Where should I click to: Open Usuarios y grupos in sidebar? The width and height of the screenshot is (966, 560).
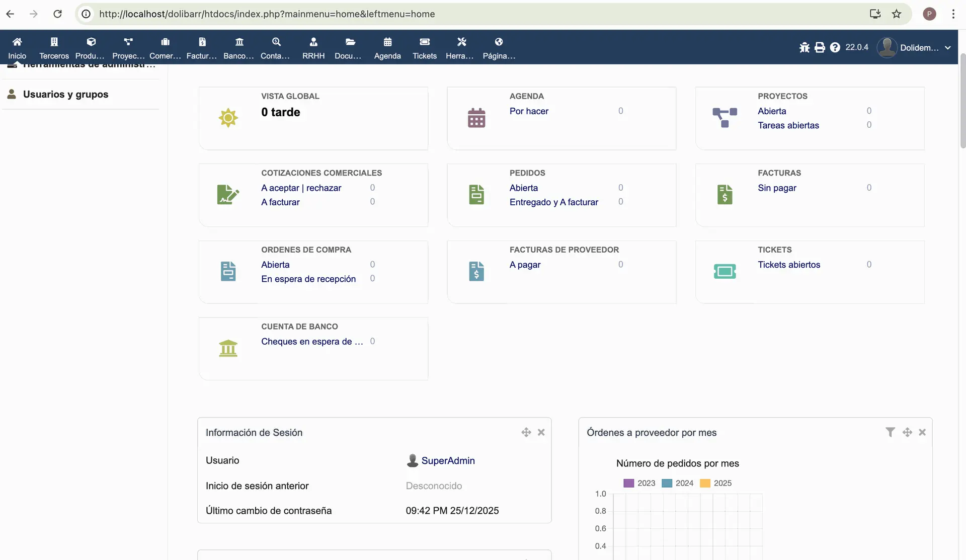tap(65, 95)
